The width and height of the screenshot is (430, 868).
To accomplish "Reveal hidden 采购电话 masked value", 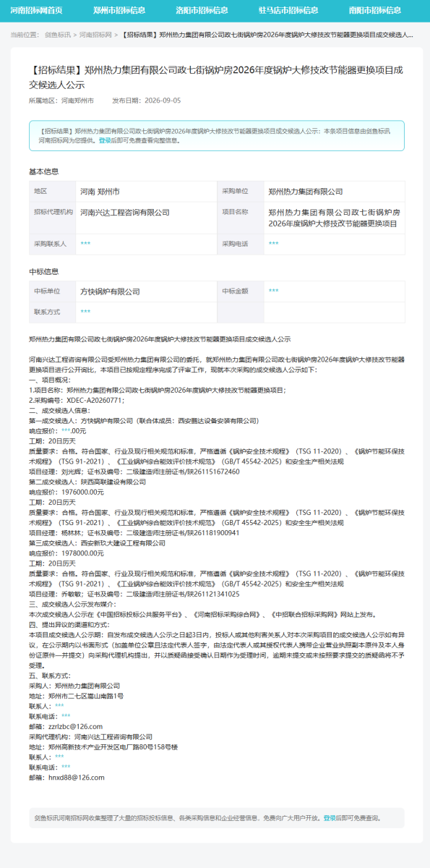I will click(274, 244).
